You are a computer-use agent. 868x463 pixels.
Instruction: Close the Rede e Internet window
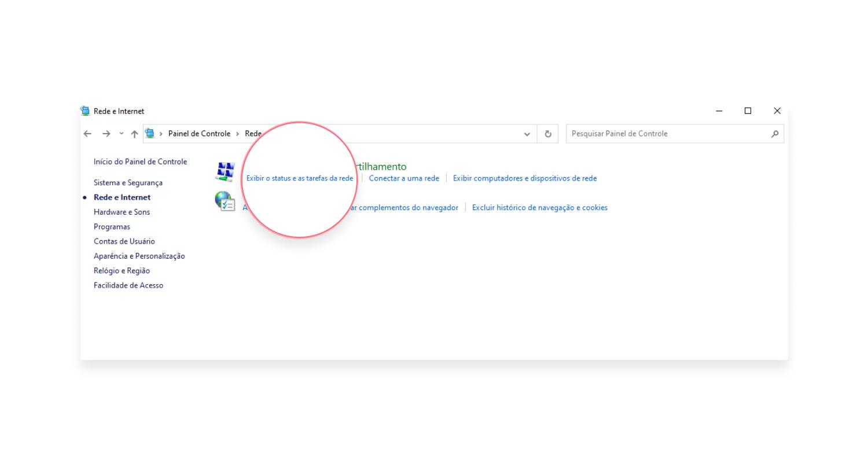click(x=777, y=111)
